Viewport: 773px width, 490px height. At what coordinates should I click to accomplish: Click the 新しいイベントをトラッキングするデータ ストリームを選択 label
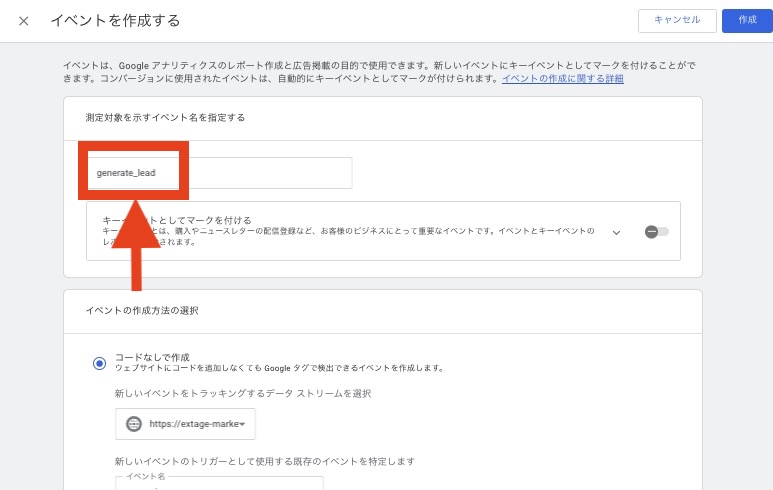(x=243, y=393)
